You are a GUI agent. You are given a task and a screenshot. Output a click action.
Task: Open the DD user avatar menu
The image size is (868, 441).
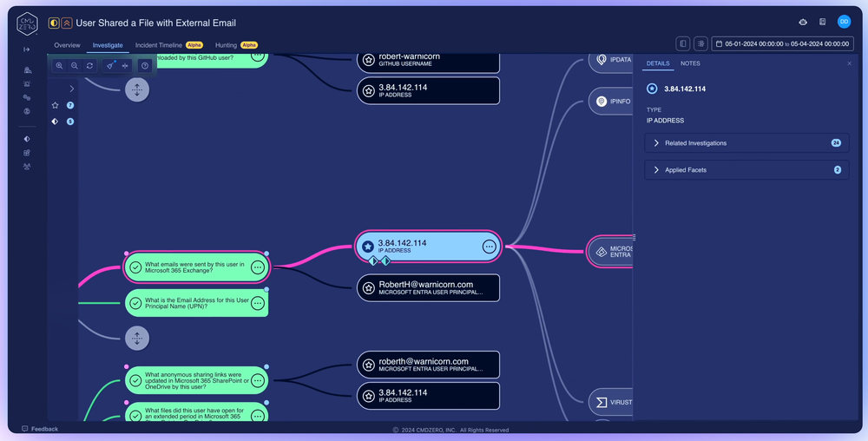click(x=844, y=22)
